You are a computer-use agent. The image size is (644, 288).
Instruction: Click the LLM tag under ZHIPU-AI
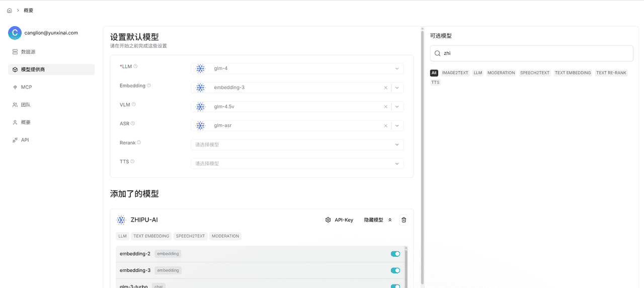[122, 236]
